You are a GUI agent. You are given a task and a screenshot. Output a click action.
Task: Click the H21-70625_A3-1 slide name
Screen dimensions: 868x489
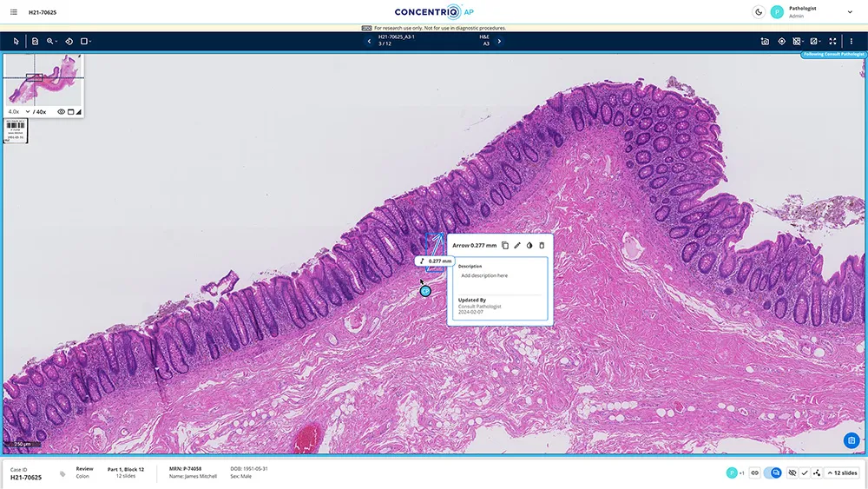pyautogui.click(x=397, y=37)
